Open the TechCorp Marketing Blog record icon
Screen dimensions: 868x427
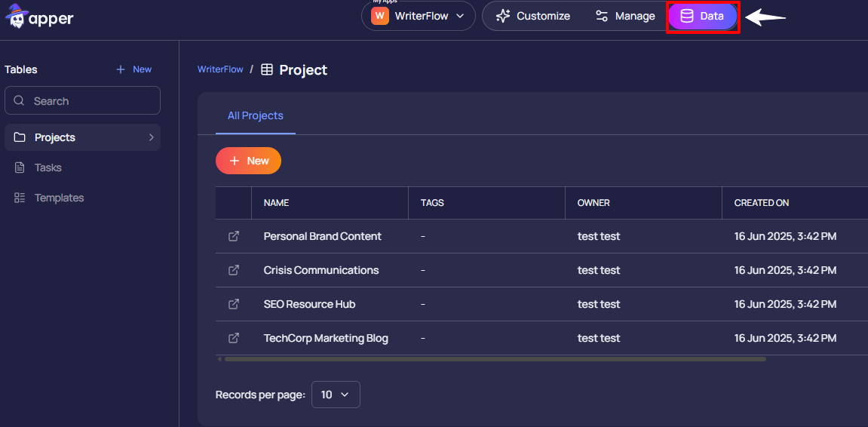234,338
